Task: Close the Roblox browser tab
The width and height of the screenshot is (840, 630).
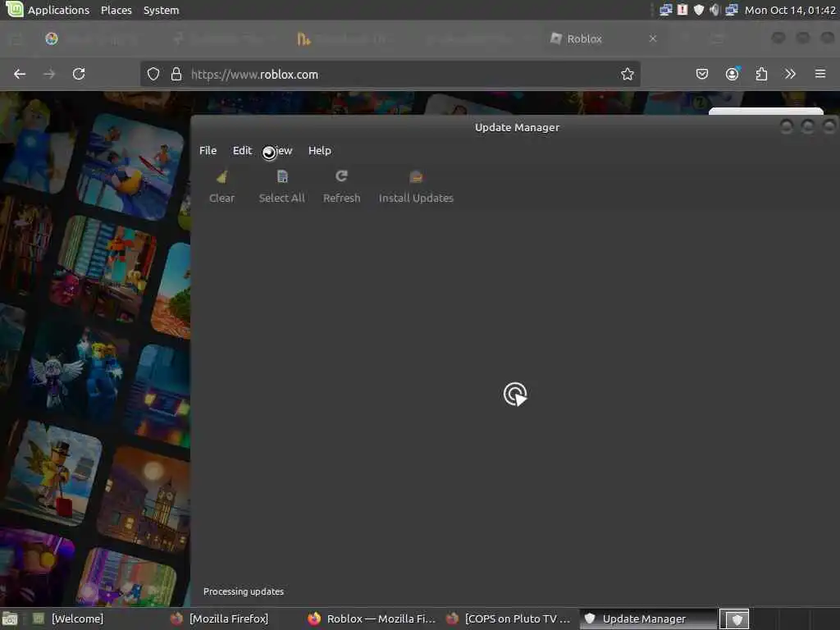Action: click(652, 39)
